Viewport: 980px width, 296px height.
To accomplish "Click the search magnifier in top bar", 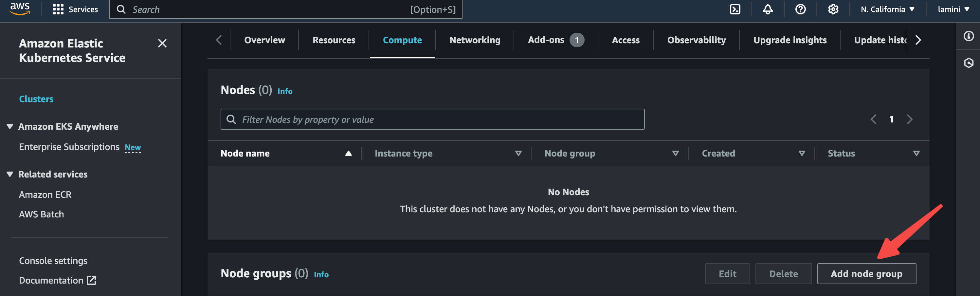I will tap(121, 9).
